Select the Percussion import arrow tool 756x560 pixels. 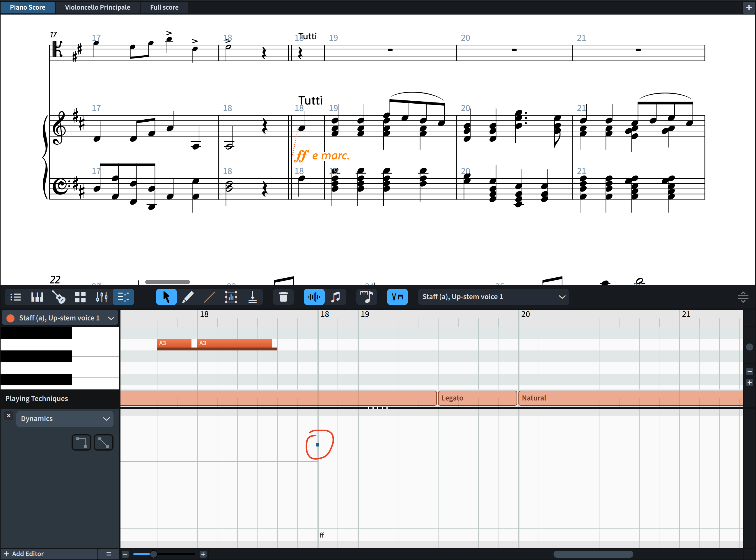click(x=253, y=297)
